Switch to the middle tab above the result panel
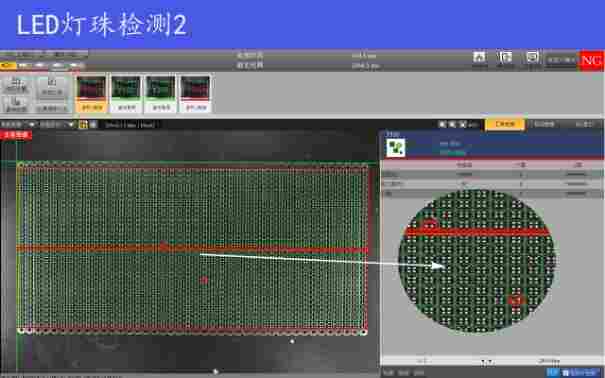The height and width of the screenshot is (378, 605). (x=544, y=124)
